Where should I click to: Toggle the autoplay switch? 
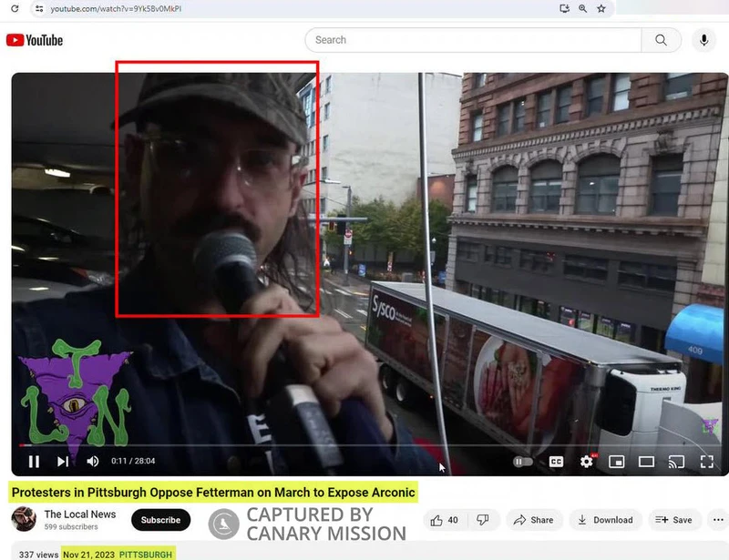tap(522, 462)
